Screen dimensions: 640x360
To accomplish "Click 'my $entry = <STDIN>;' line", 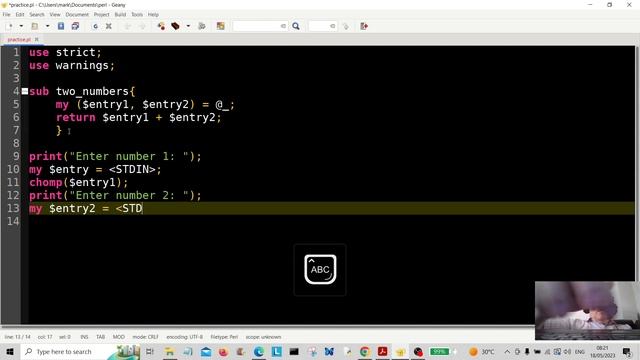I will pyautogui.click(x=95, y=169).
